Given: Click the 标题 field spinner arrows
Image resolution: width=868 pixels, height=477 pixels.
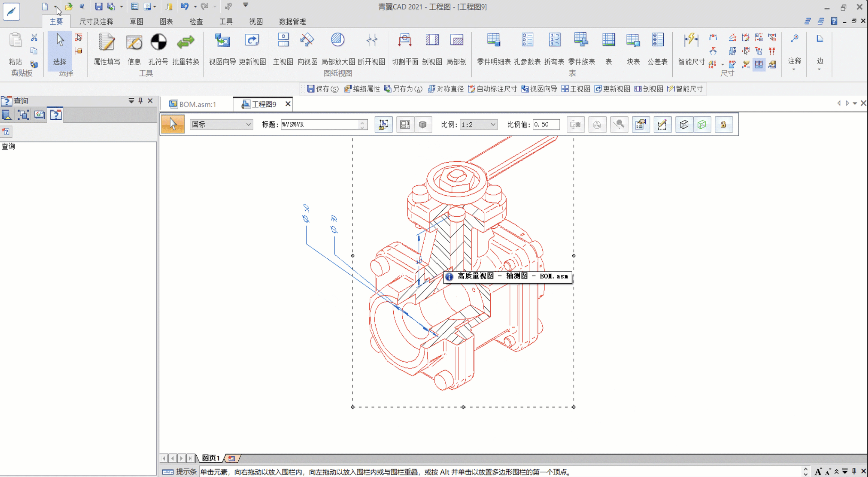Looking at the screenshot, I should coord(362,124).
